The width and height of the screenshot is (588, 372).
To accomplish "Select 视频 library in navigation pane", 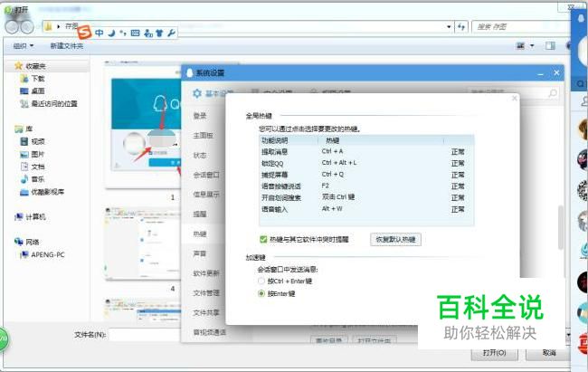I will 38,141.
